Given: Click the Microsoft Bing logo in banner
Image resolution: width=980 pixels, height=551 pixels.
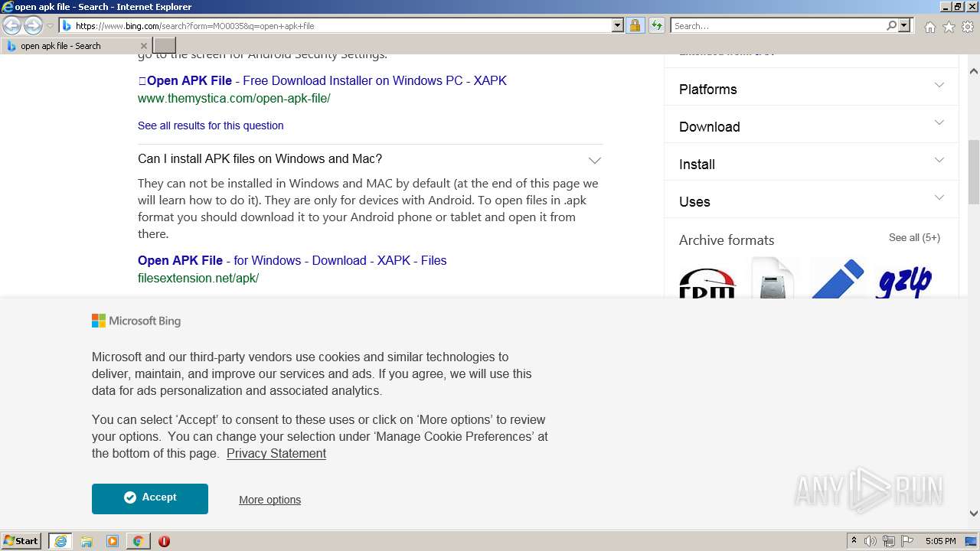Looking at the screenshot, I should (136, 321).
